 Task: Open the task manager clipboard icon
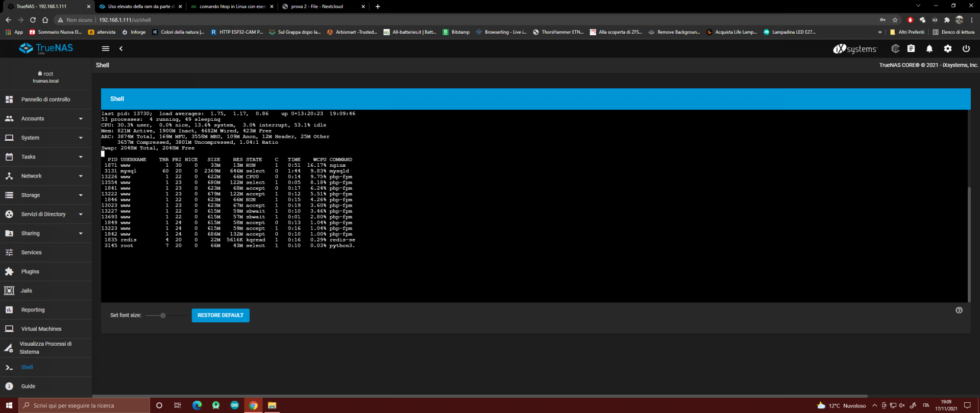click(x=911, y=48)
